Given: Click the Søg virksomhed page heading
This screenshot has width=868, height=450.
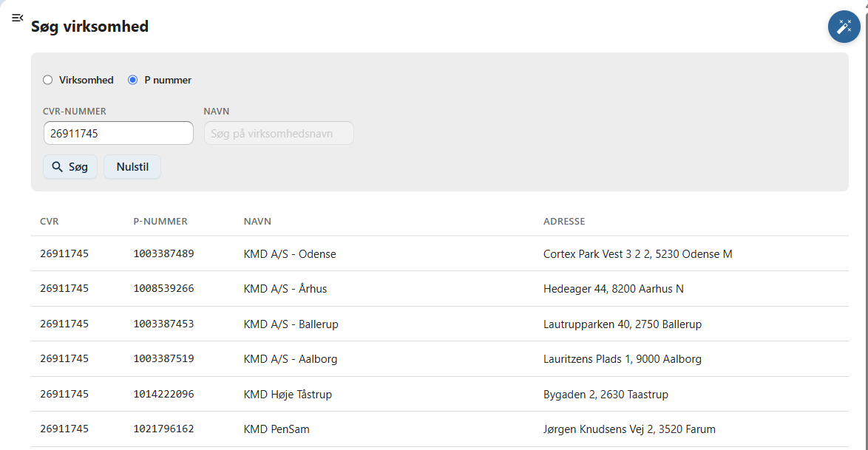Looking at the screenshot, I should pos(89,27).
